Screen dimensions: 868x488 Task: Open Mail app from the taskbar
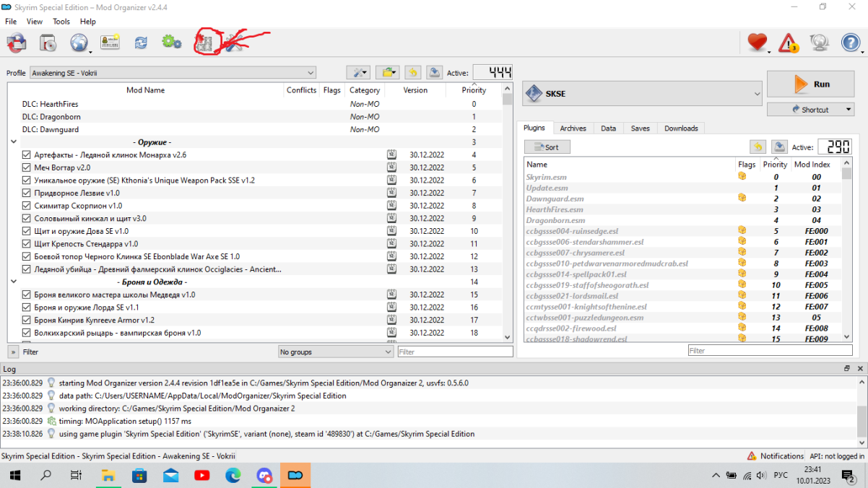coord(171,476)
